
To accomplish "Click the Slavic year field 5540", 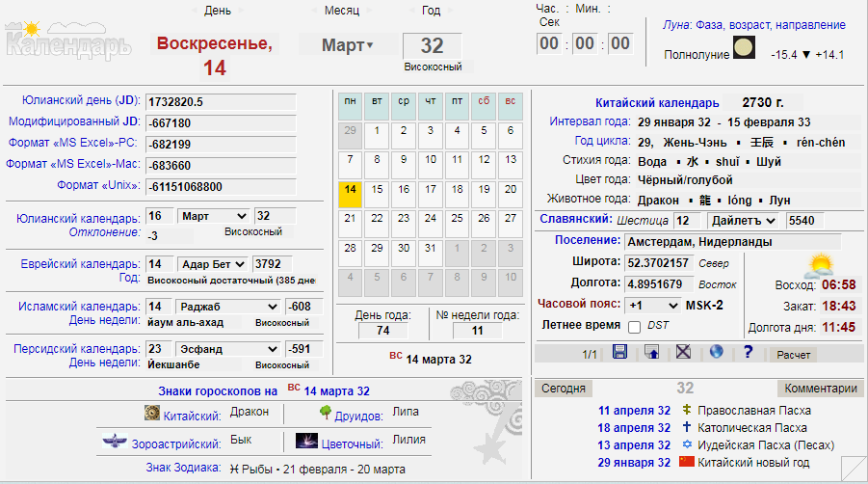I will tap(804, 221).
